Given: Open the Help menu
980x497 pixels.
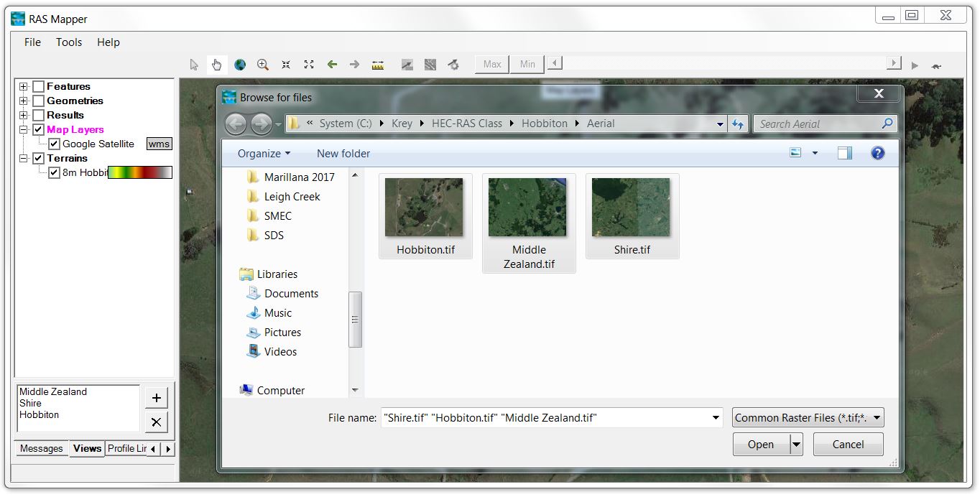Looking at the screenshot, I should point(108,42).
